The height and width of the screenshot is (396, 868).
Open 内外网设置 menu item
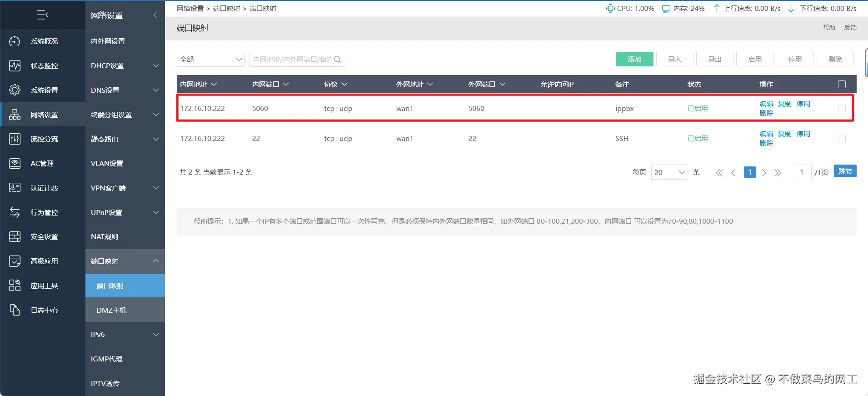125,41
